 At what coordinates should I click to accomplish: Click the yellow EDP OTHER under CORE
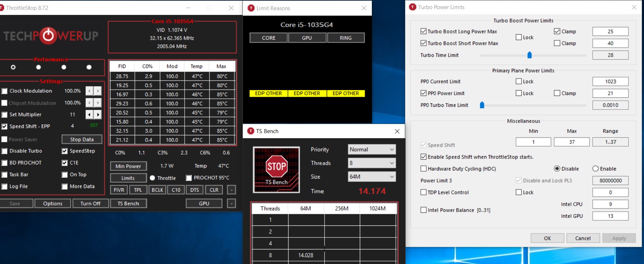[x=269, y=93]
